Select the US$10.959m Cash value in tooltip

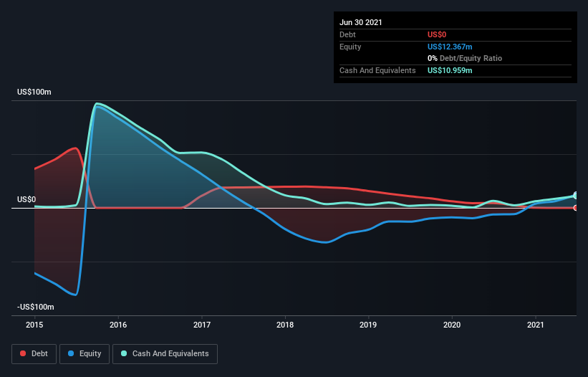450,70
